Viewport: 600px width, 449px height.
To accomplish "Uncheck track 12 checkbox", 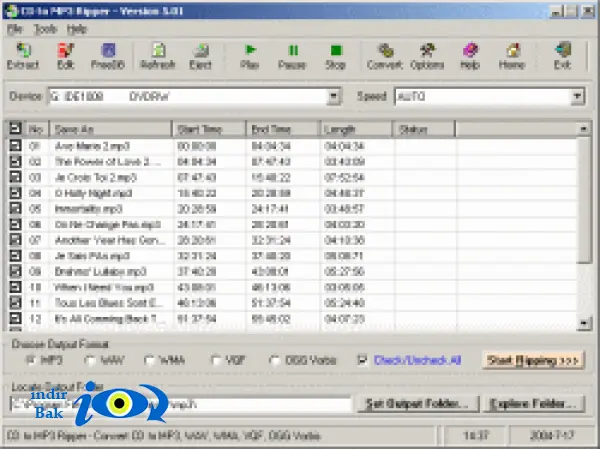I will click(15, 318).
